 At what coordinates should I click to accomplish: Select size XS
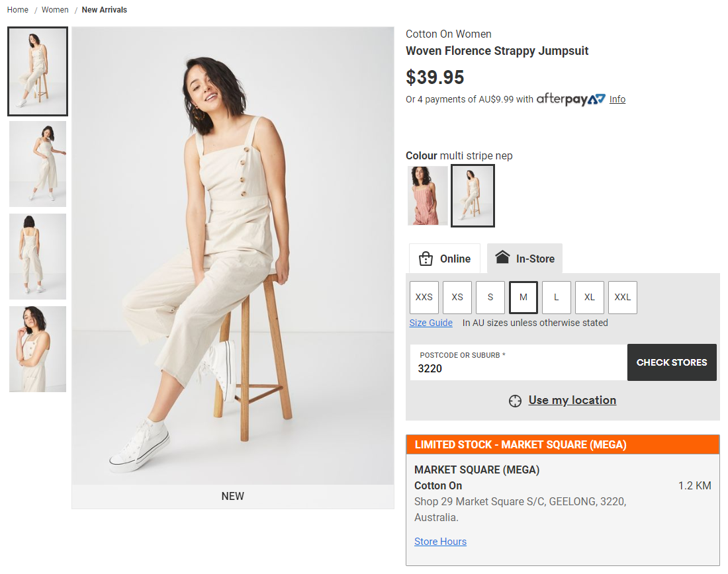457,297
